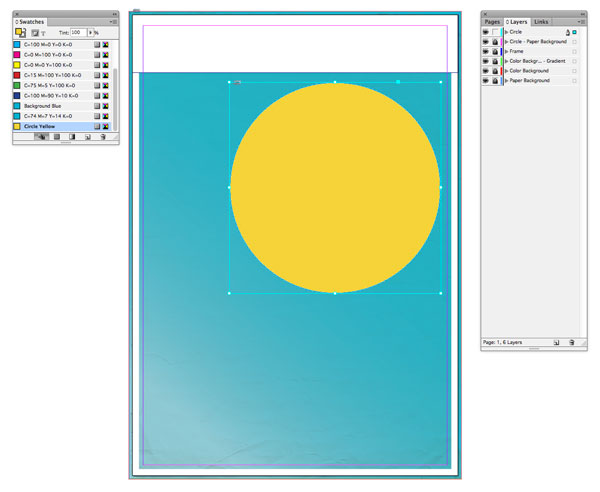Click lock icon on Circle - Paper Background layer
This screenshot has width=600, height=492.
pyautogui.click(x=495, y=42)
